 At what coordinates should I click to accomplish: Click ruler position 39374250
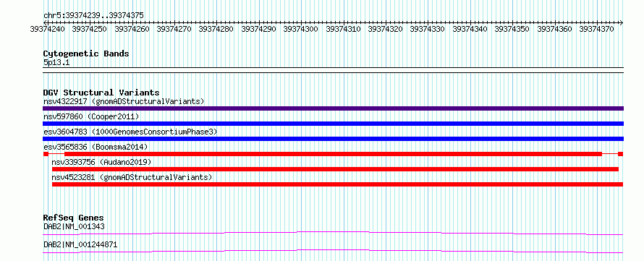click(90, 29)
